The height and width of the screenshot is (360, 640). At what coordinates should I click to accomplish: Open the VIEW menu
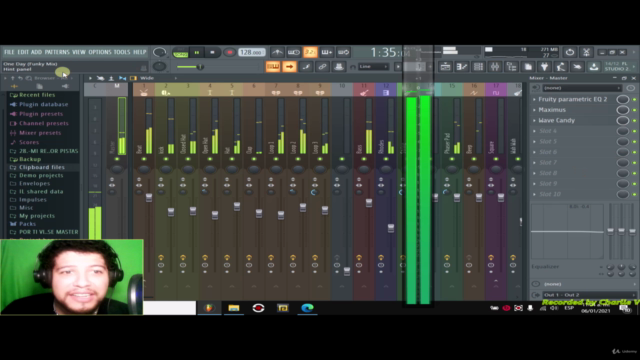point(79,52)
